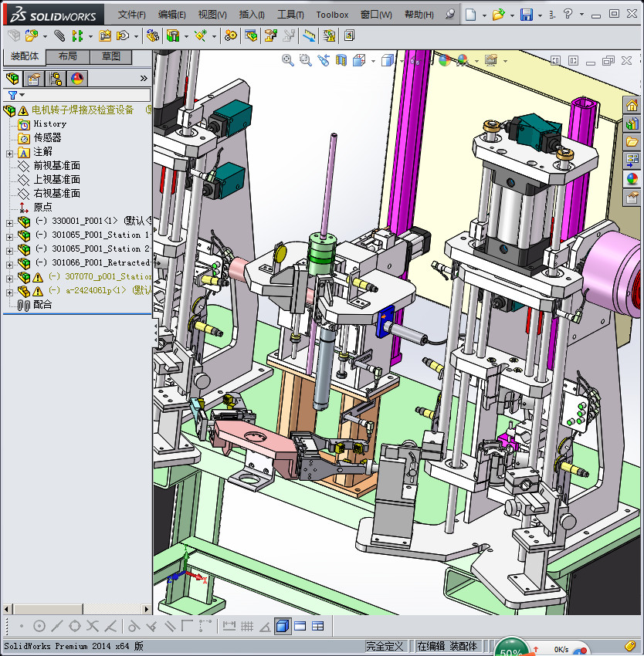
Task: Click the Appearances icon in right task pane
Action: pos(632,178)
